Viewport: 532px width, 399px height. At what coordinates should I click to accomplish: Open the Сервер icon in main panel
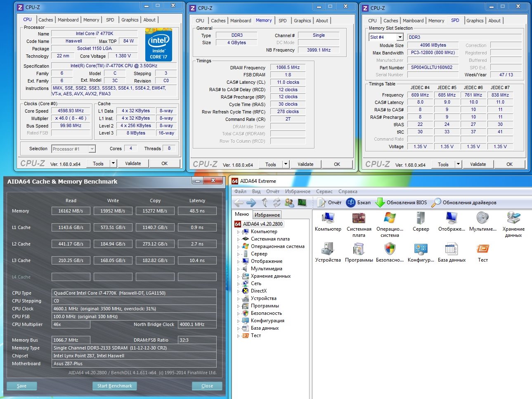[421, 218]
